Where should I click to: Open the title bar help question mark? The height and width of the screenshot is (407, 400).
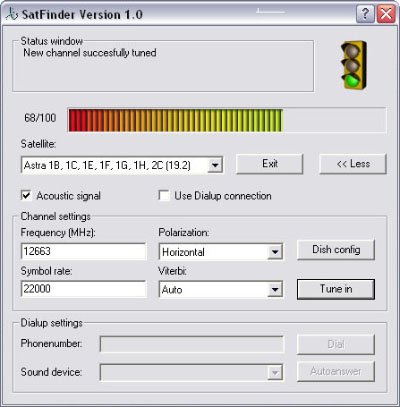(x=365, y=14)
